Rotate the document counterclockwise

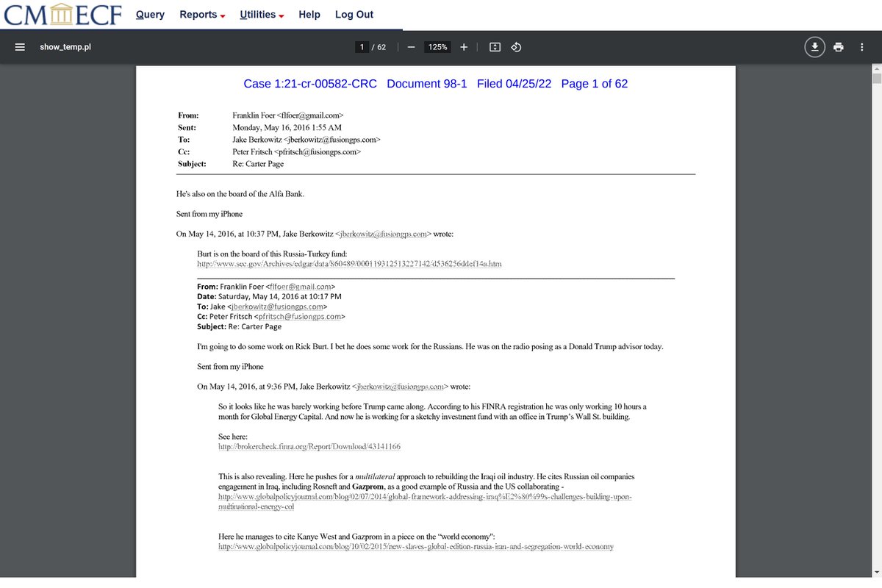[516, 47]
